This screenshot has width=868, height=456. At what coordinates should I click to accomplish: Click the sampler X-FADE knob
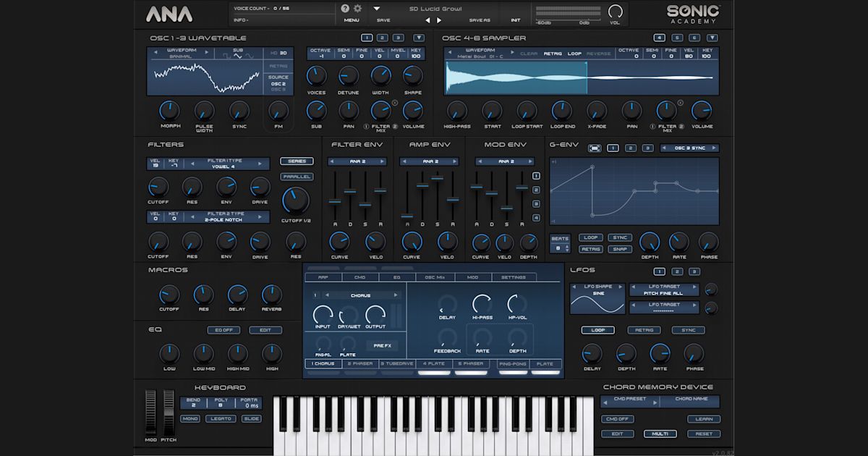click(597, 111)
